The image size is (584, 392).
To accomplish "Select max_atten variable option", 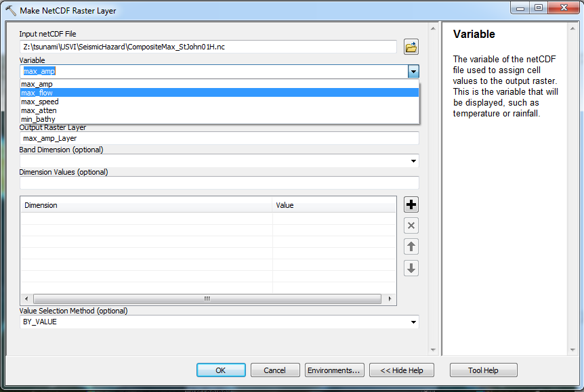I will (39, 110).
